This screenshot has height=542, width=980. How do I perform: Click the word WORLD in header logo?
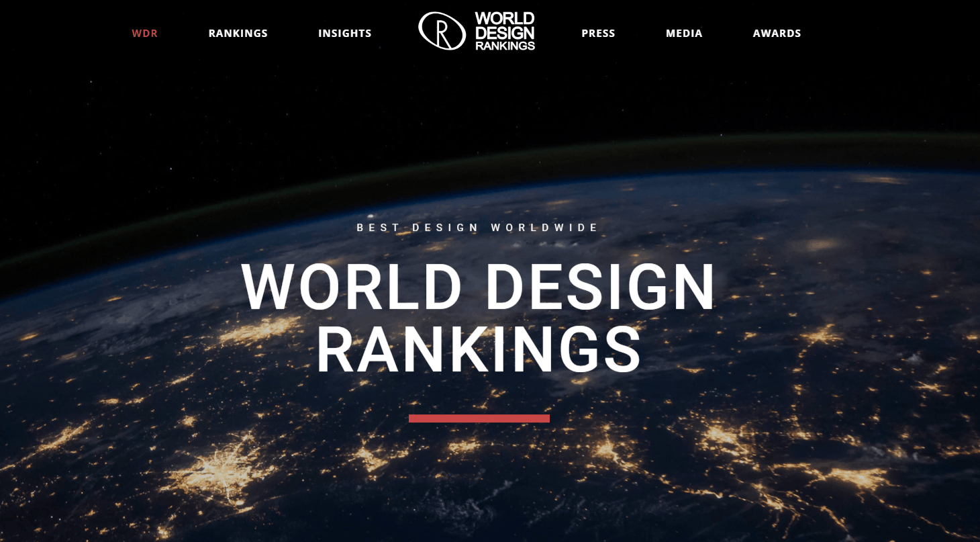coord(505,18)
